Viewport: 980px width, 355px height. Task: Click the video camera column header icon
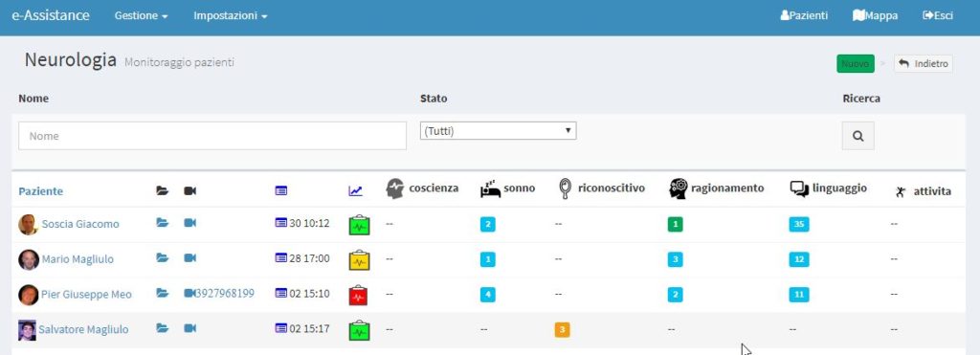coord(190,190)
